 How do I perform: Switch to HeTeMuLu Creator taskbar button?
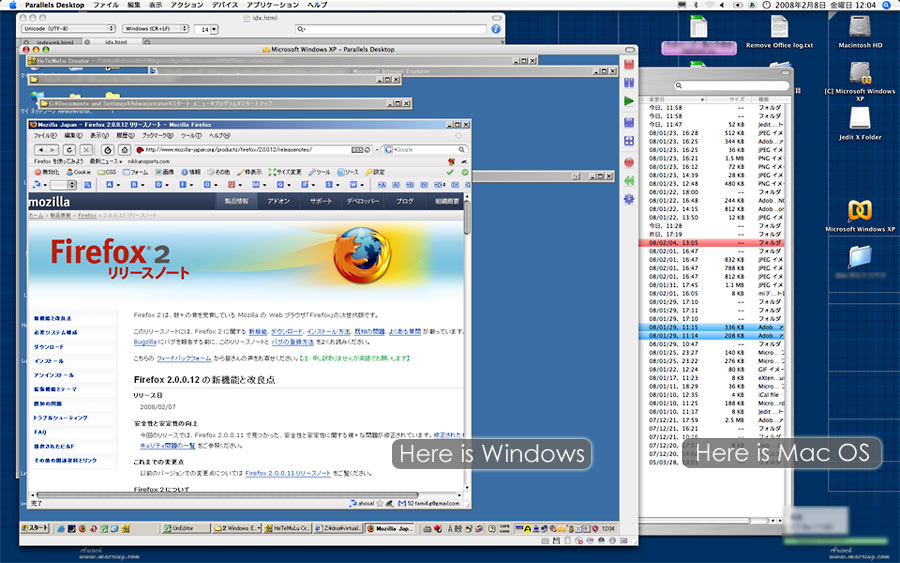[x=287, y=529]
